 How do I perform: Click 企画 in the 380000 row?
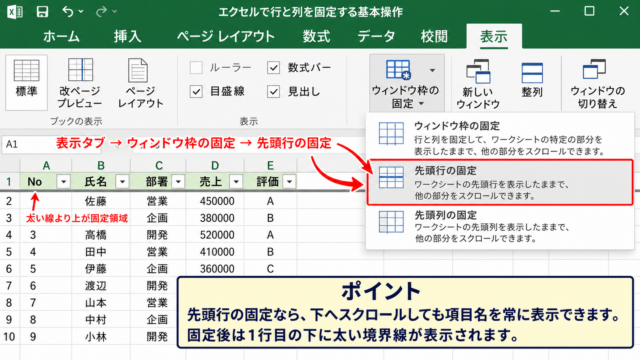click(x=158, y=218)
